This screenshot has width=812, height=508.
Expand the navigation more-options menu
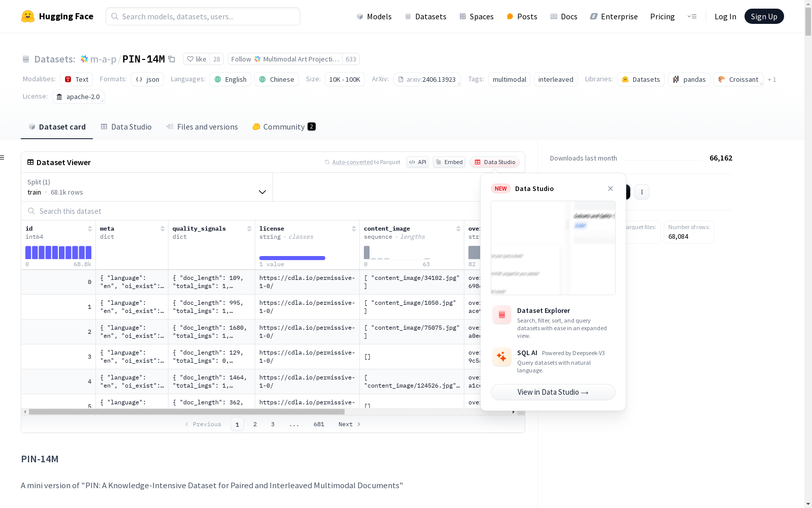coord(692,16)
